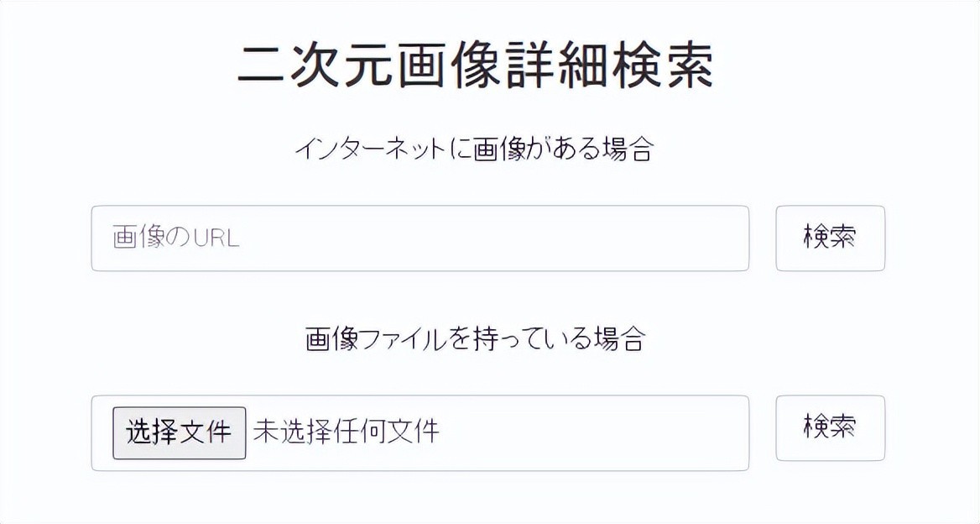980x524 pixels.
Task: Choose a file using the 选择文件 button
Action: point(179,432)
